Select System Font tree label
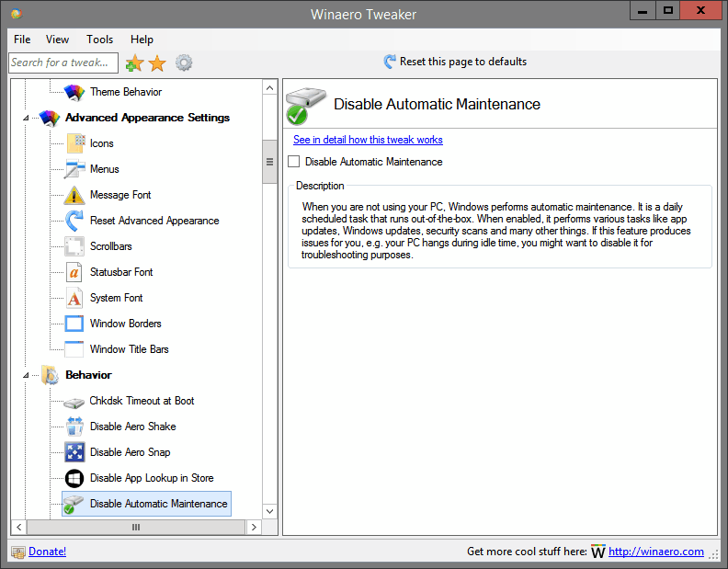The height and width of the screenshot is (569, 728). pyautogui.click(x=116, y=298)
